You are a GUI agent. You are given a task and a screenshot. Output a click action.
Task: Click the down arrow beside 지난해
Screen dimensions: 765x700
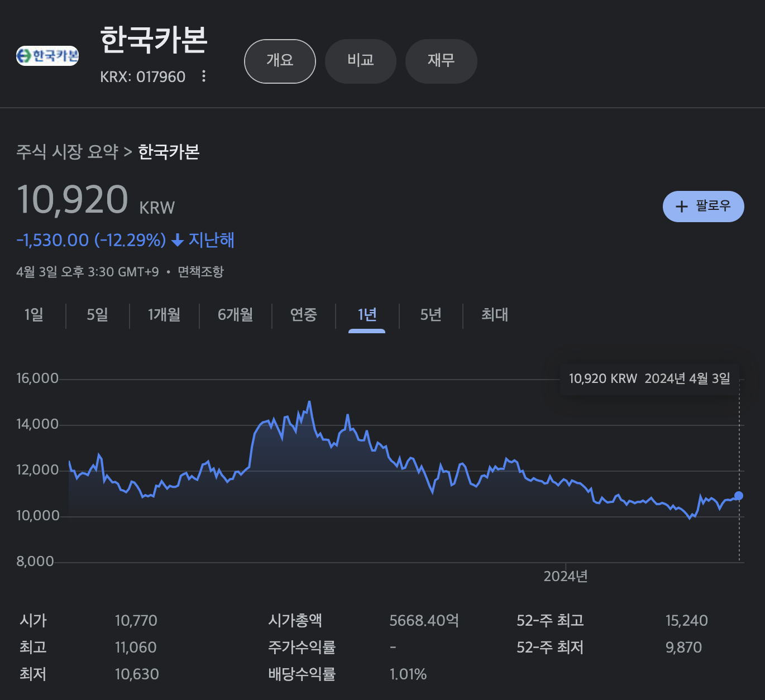pyautogui.click(x=178, y=241)
